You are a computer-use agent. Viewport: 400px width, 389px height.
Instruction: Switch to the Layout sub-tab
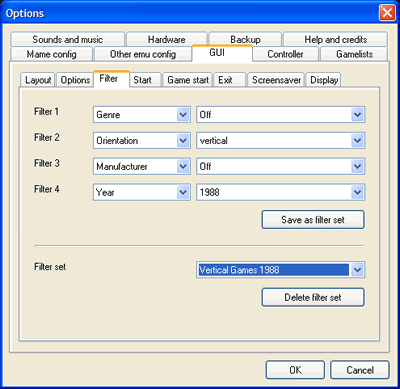coord(38,80)
